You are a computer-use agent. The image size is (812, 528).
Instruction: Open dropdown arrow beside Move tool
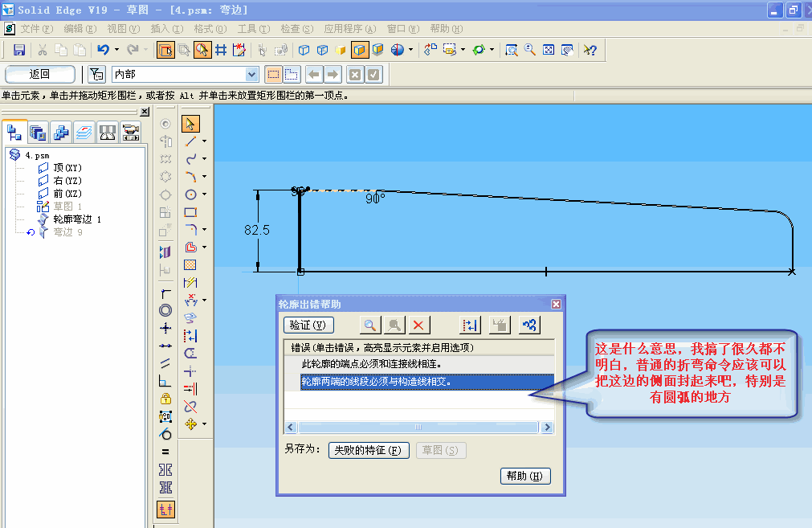click(x=205, y=424)
